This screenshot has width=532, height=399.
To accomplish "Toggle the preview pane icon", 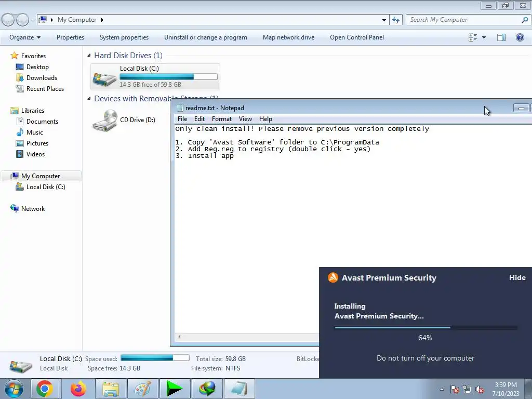I will point(501,37).
